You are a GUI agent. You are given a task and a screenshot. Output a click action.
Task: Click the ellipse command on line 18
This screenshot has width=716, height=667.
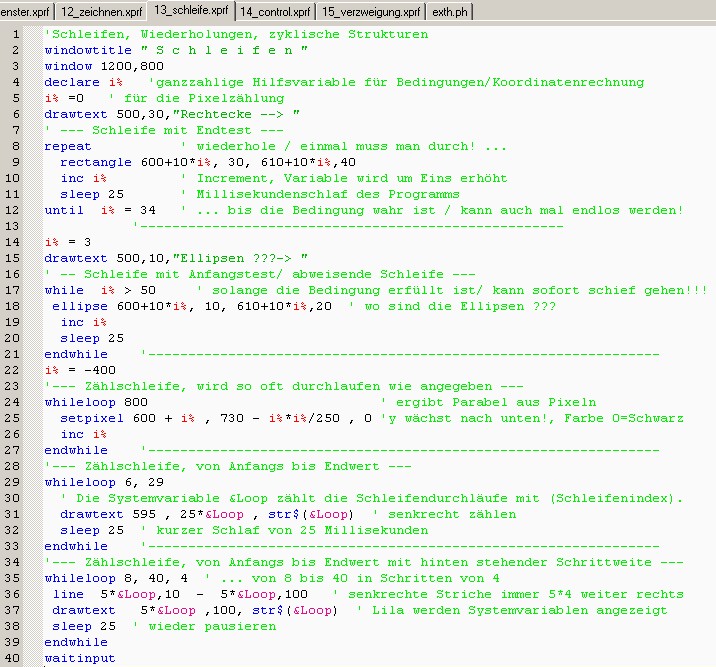coord(80,306)
